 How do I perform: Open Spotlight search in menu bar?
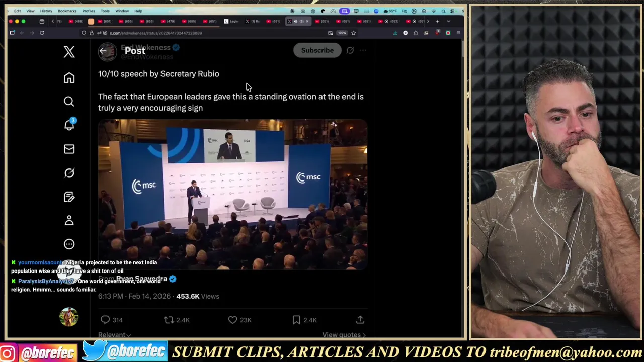(x=443, y=11)
